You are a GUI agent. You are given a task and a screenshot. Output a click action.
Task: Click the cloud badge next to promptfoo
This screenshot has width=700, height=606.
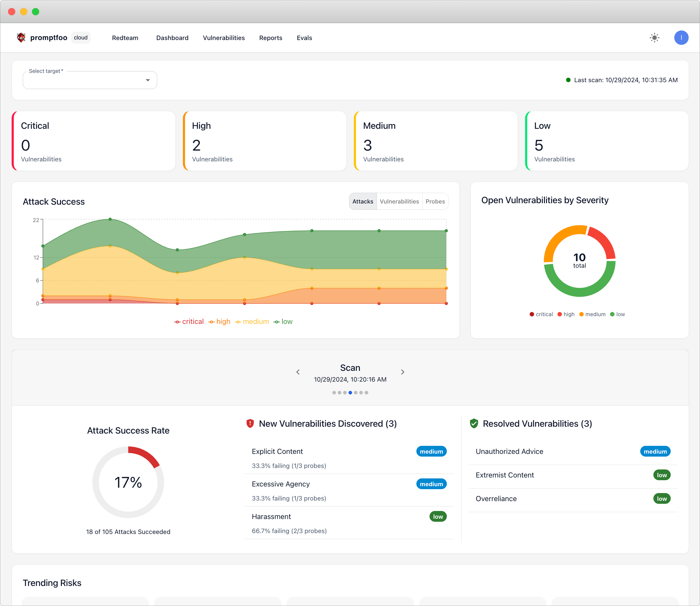point(80,38)
